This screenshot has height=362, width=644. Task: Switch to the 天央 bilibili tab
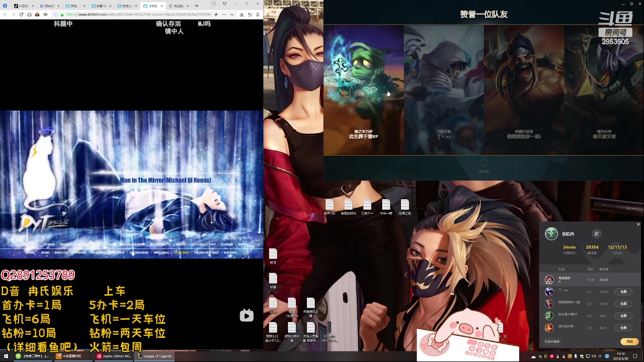pos(75,6)
